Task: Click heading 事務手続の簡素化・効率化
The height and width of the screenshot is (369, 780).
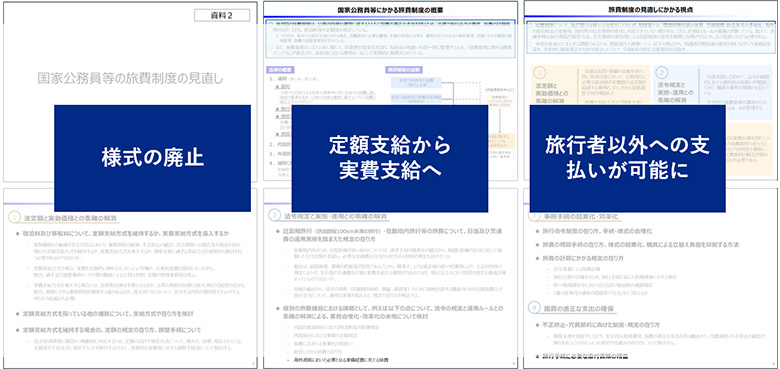Action: [580, 217]
